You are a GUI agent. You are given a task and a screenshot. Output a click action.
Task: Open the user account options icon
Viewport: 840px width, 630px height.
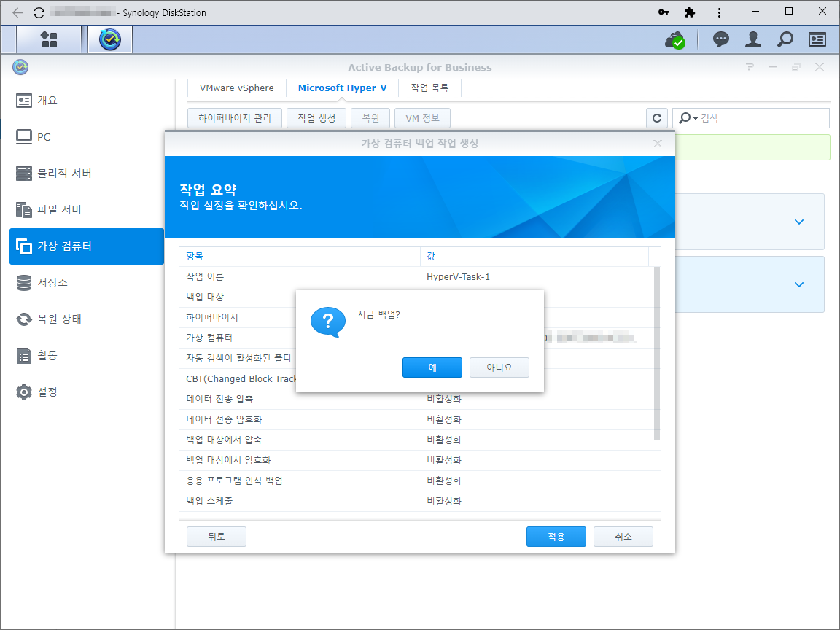coord(752,39)
